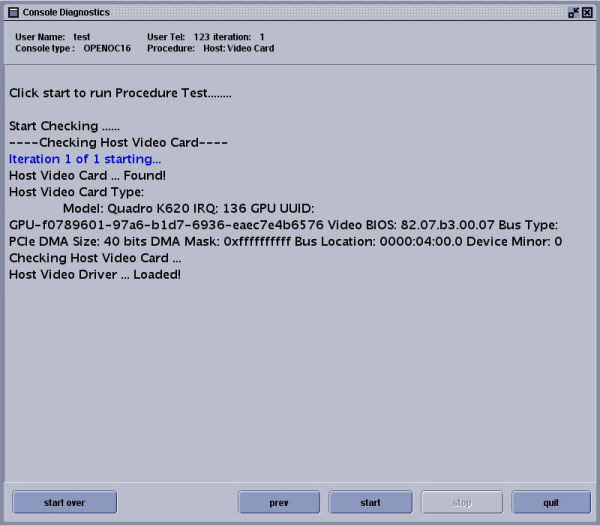Click the greyed-out stop button
Screen dimensions: 600x526
(x=461, y=503)
